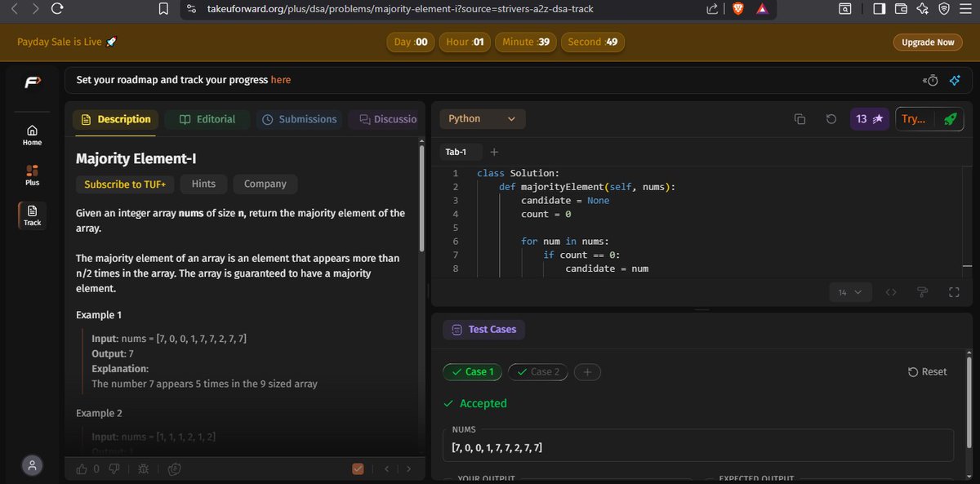Open the user profile avatar
This screenshot has width=980, height=484.
[x=32, y=465]
